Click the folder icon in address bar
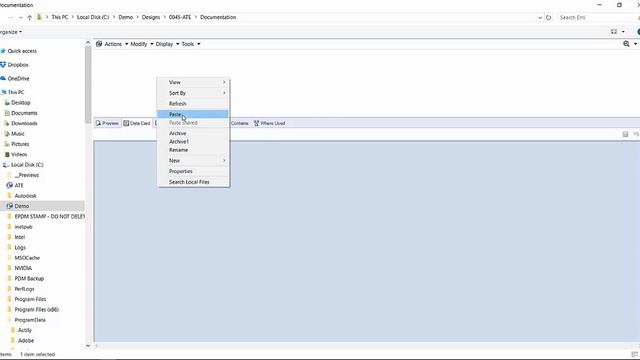The image size is (640, 360). (39, 17)
